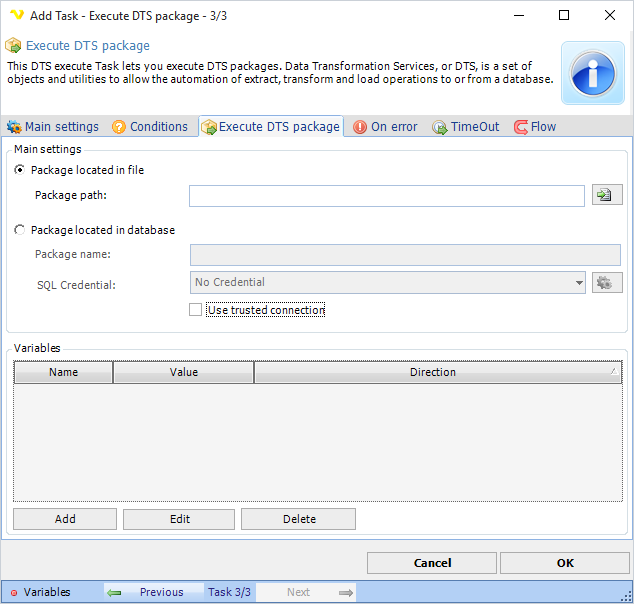Click the Delete variable button

click(299, 519)
